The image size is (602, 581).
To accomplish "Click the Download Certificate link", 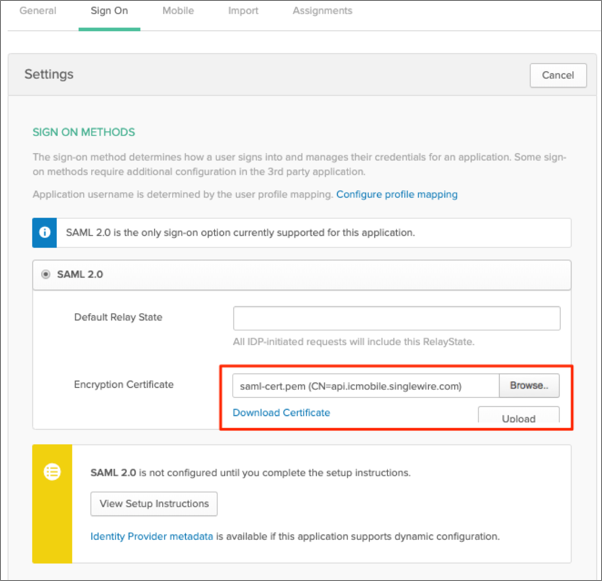I will point(281,412).
